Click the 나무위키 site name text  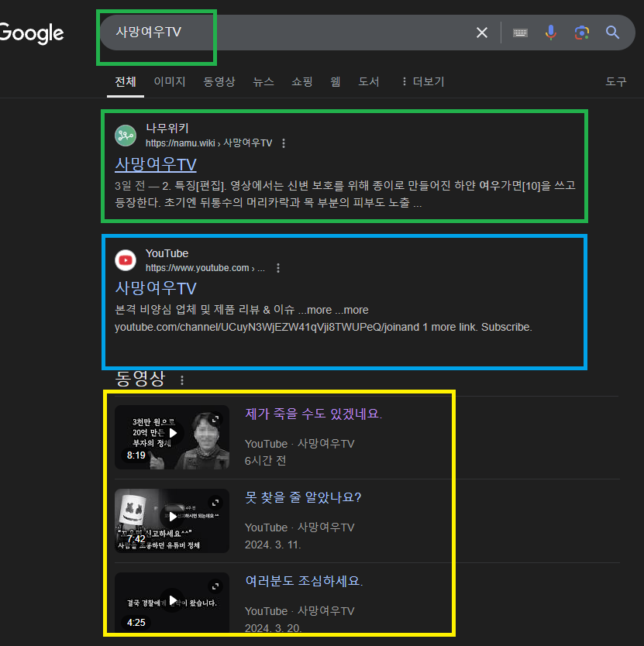[167, 128]
